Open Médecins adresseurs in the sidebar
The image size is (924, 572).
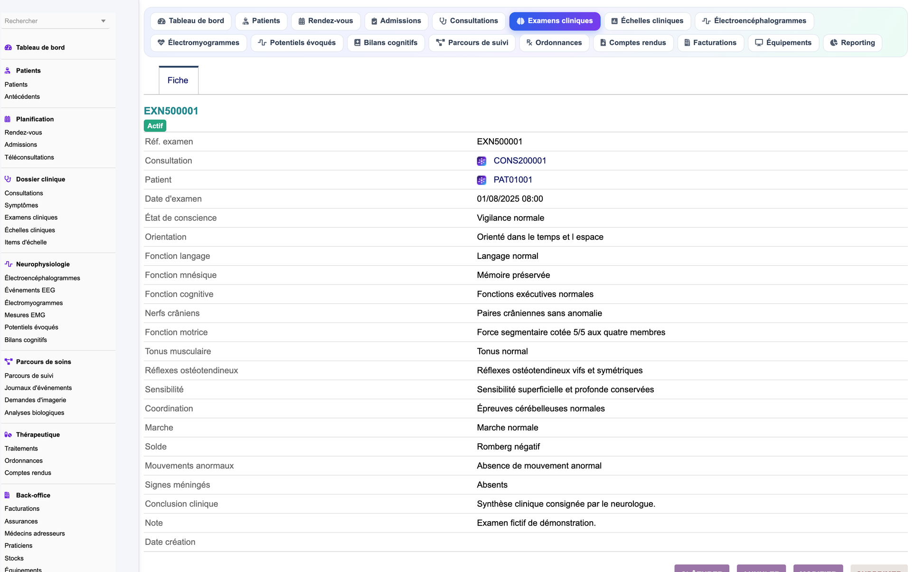click(x=35, y=534)
